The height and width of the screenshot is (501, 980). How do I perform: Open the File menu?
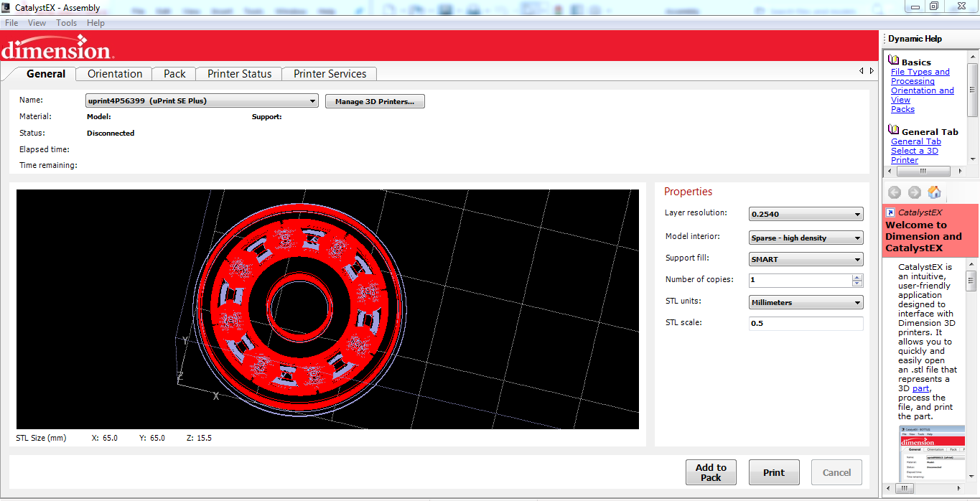point(11,23)
